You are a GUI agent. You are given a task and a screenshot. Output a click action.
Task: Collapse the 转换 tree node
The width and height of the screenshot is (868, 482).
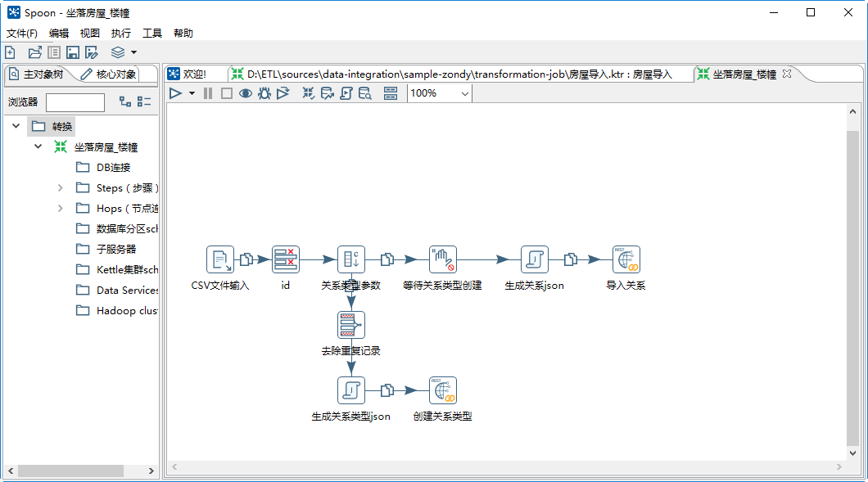coord(16,126)
